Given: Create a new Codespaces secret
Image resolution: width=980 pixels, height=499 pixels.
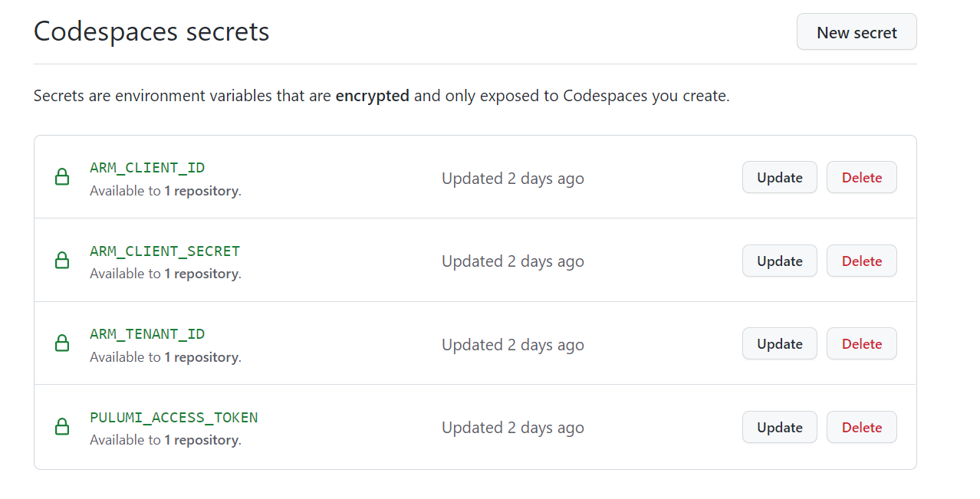Looking at the screenshot, I should [x=857, y=32].
